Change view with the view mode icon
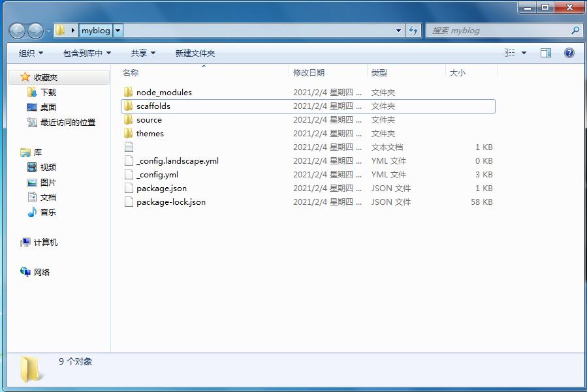Screen dimensions: 587x392 pyautogui.click(x=509, y=53)
